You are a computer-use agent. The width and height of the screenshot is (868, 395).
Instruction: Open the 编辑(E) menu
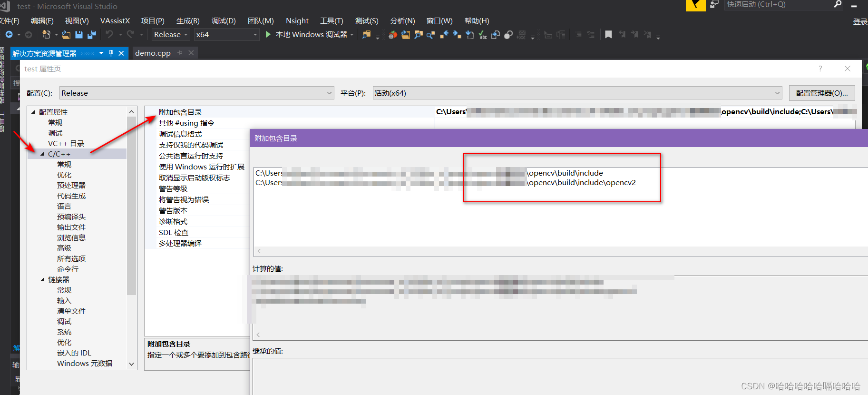click(42, 21)
